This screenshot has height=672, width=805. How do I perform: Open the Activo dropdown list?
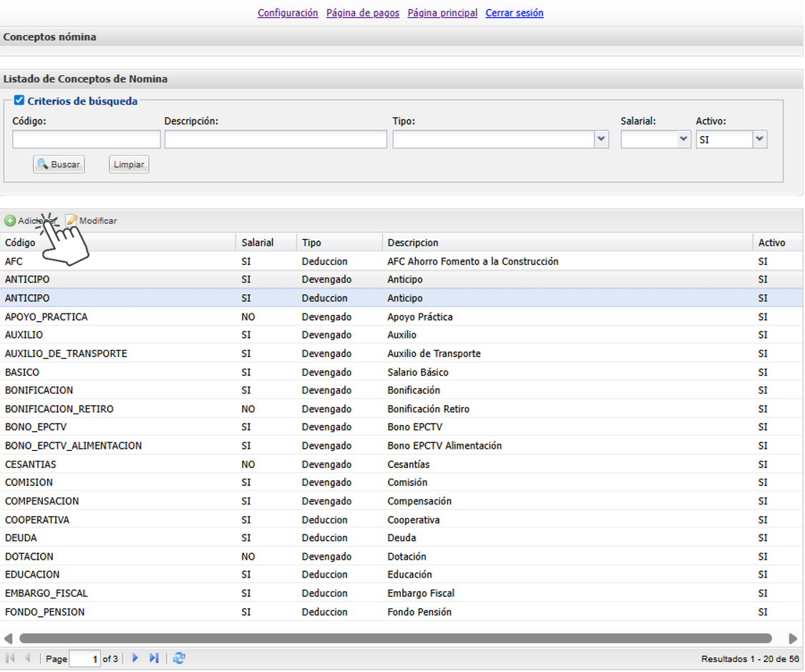[759, 140]
